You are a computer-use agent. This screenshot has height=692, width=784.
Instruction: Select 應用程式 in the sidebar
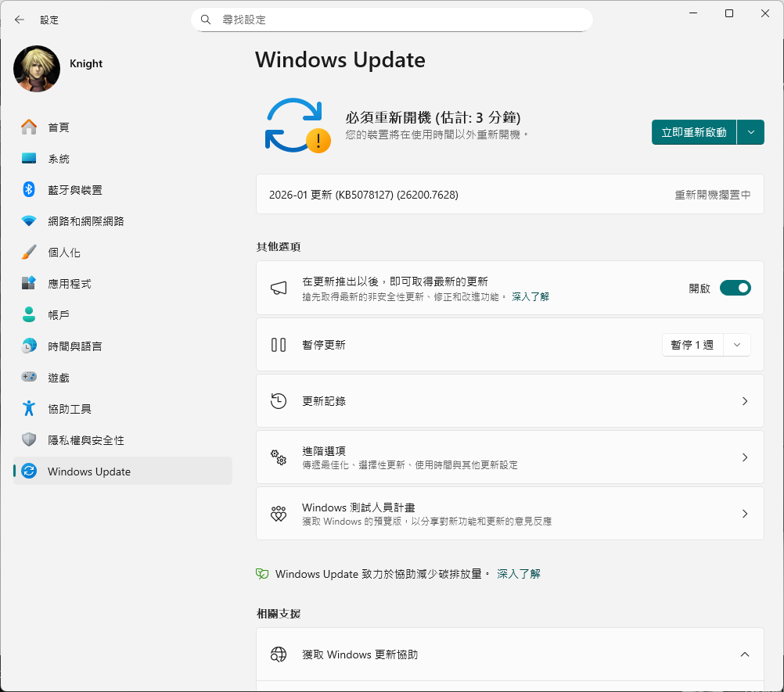pos(123,283)
